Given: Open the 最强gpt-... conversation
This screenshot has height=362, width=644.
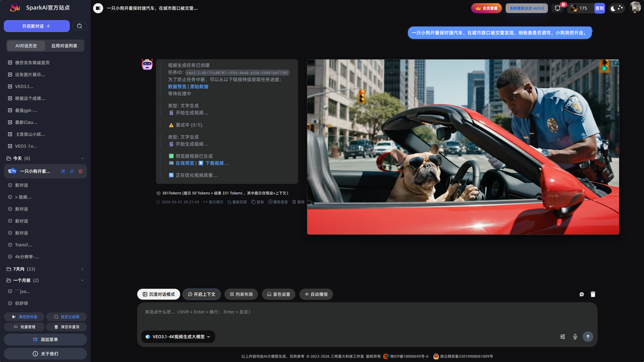Looking at the screenshot, I should (x=45, y=110).
